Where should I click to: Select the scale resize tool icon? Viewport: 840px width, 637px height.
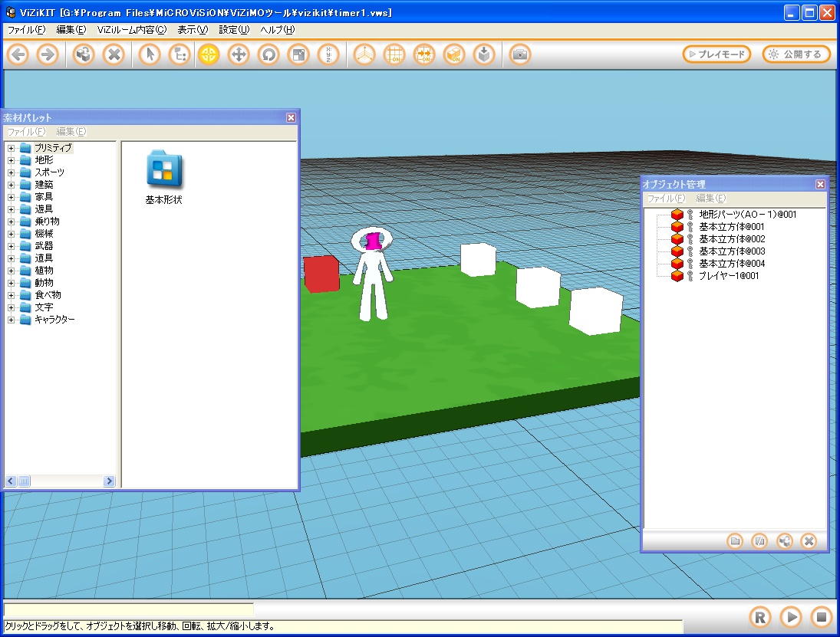(x=298, y=54)
